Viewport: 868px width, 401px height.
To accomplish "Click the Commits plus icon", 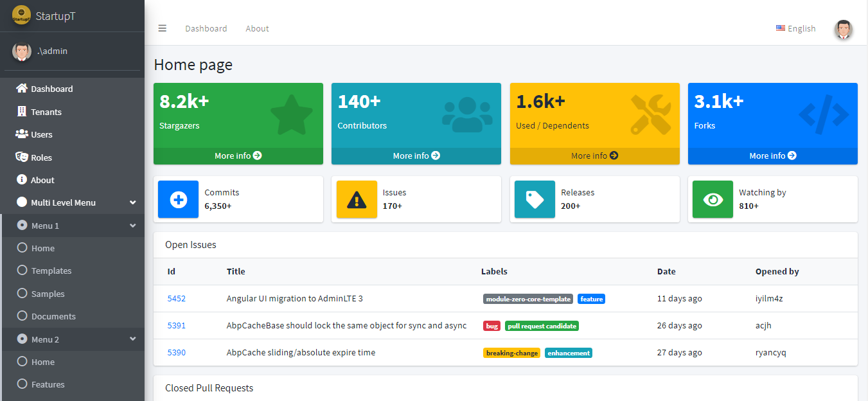I will tap(178, 199).
